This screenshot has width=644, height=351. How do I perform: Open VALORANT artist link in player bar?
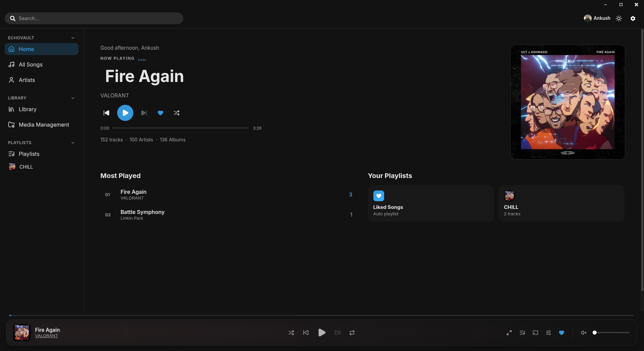tap(47, 336)
